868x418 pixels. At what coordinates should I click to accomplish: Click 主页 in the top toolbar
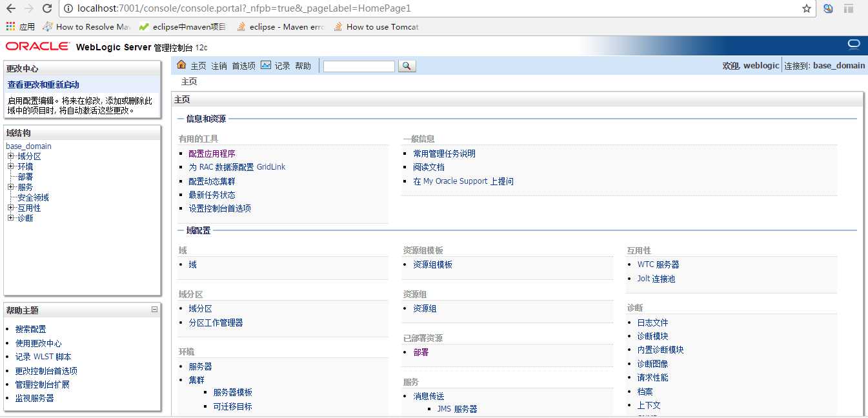tap(198, 66)
